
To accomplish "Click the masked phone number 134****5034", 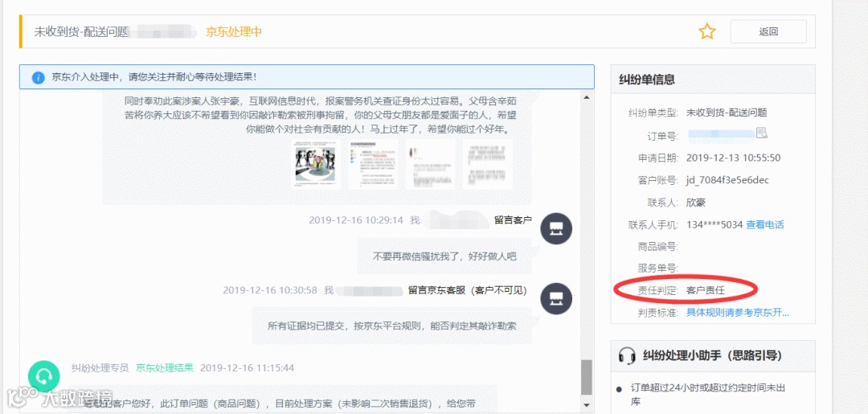I will pyautogui.click(x=714, y=225).
